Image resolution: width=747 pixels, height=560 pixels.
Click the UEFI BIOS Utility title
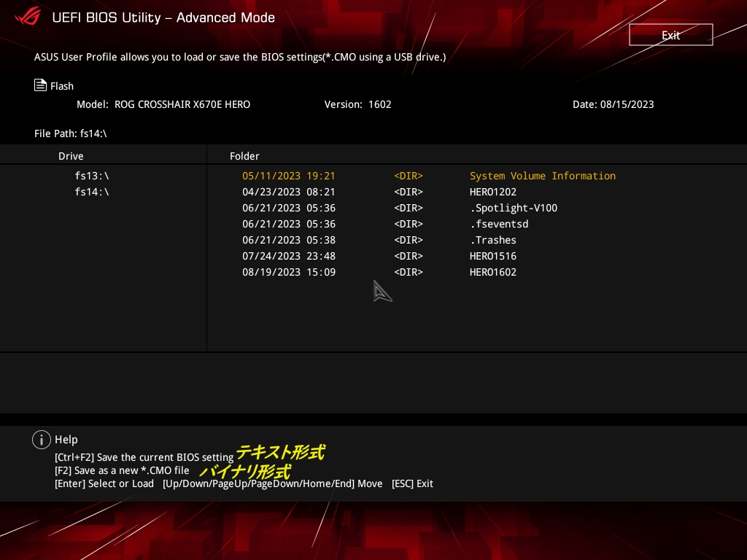pos(163,17)
